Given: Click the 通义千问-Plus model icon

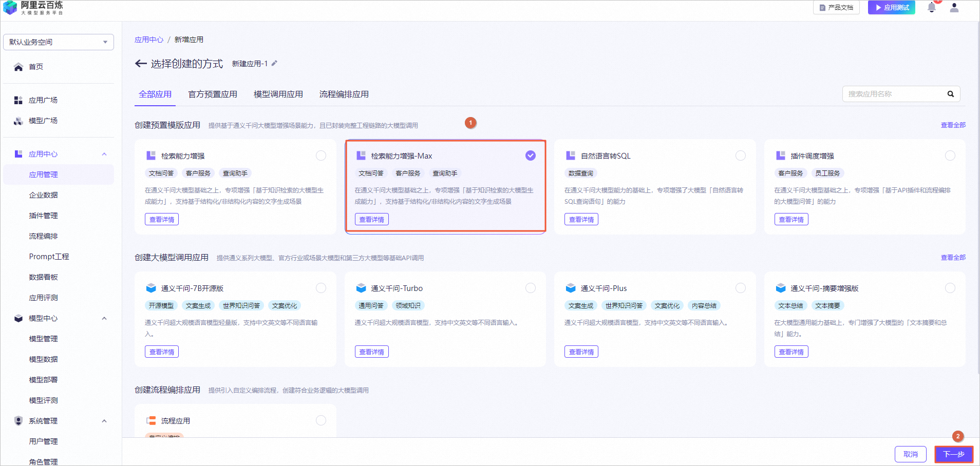Looking at the screenshot, I should click(x=571, y=288).
